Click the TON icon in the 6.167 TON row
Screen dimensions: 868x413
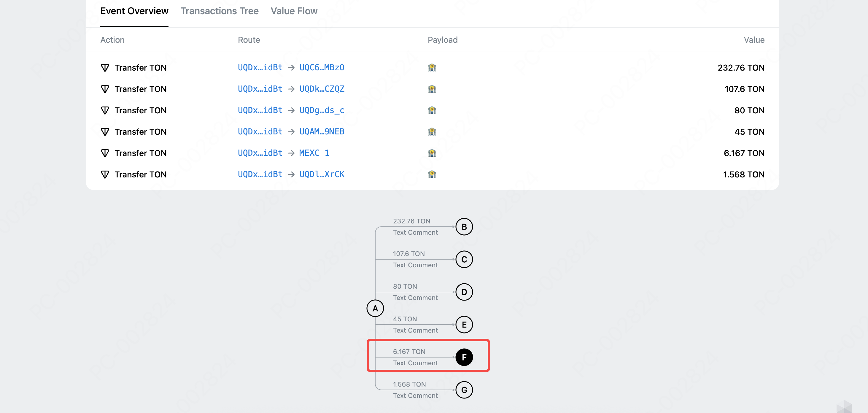[x=105, y=153]
